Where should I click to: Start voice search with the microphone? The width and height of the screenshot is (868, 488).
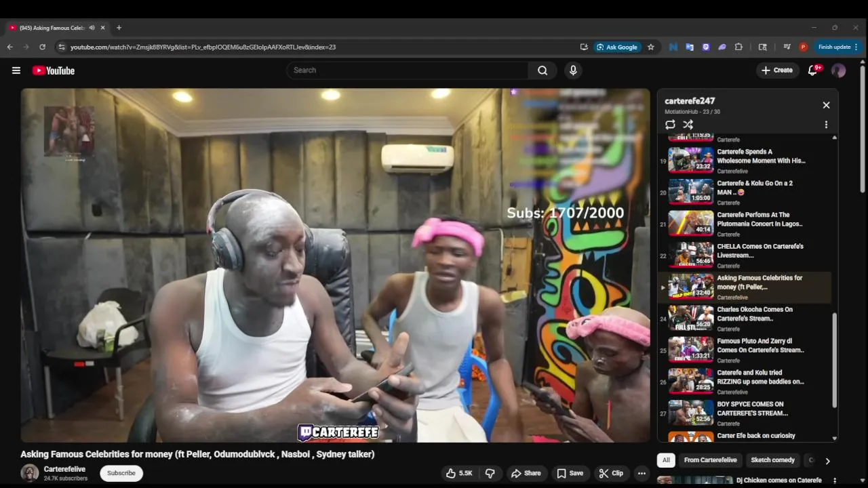click(573, 70)
